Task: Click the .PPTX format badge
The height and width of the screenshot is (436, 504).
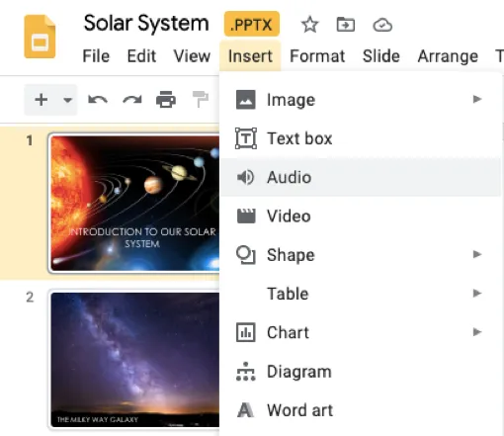Action: [x=252, y=24]
